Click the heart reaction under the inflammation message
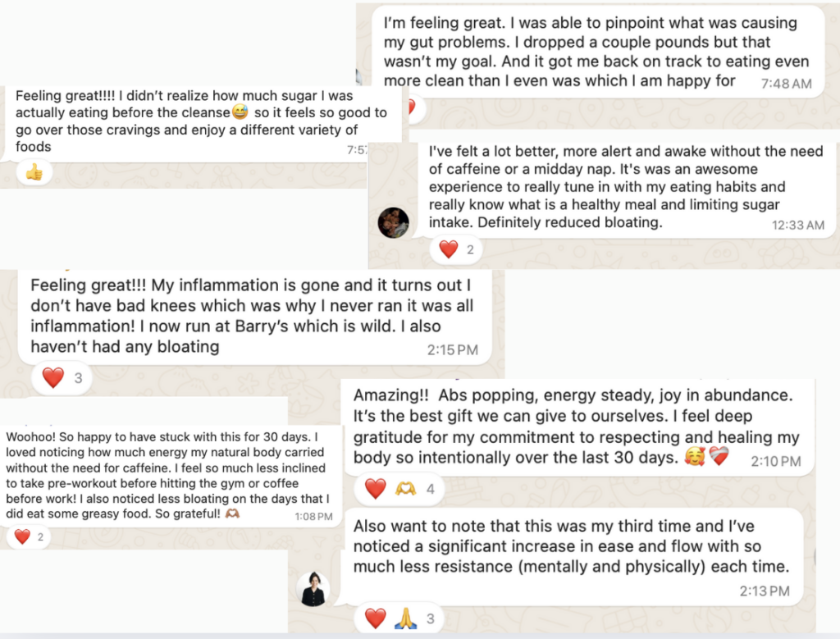Viewport: 840px width, 639px height. click(53, 377)
